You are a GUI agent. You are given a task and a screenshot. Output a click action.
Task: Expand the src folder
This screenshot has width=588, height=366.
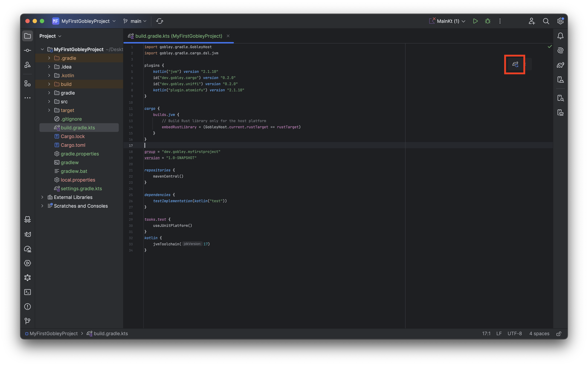click(49, 102)
